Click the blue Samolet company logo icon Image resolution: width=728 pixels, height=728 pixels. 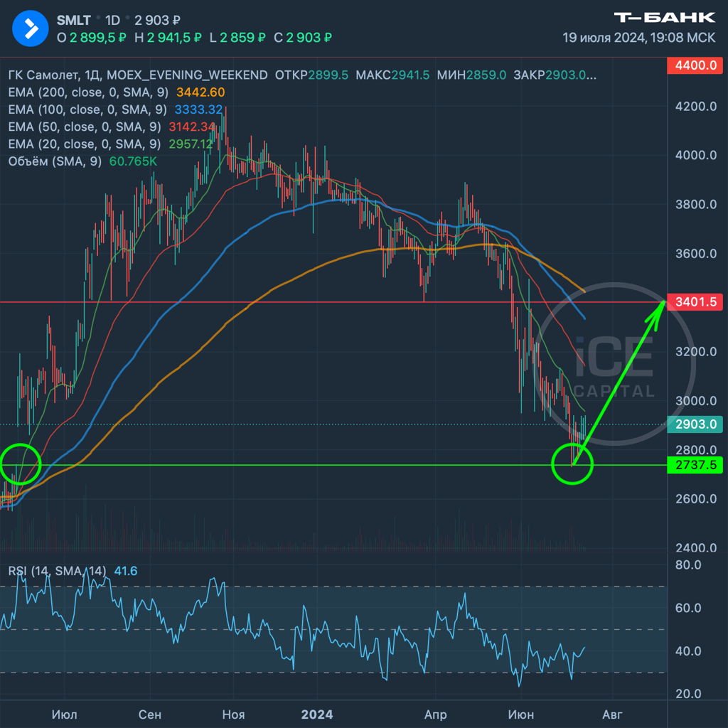click(x=30, y=28)
